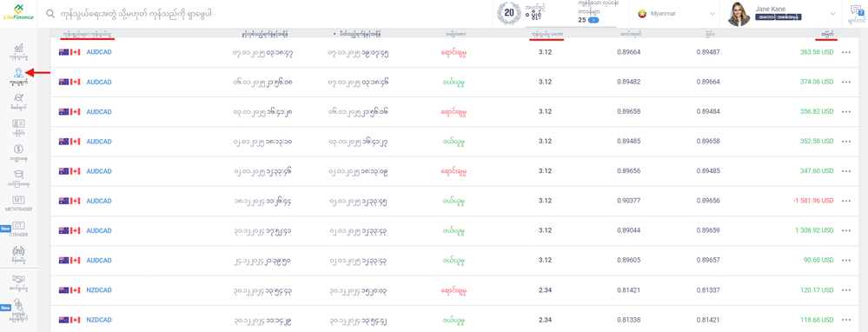The image size is (868, 332).
Task: Open AUDCAD link in 374.06 USD row
Action: click(99, 82)
